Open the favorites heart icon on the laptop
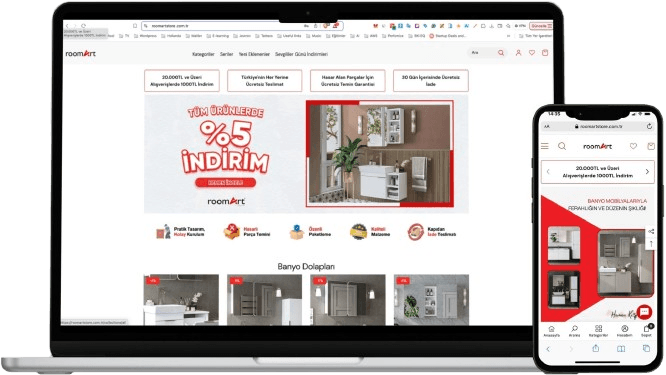This screenshot has height=375, width=666. [532, 53]
